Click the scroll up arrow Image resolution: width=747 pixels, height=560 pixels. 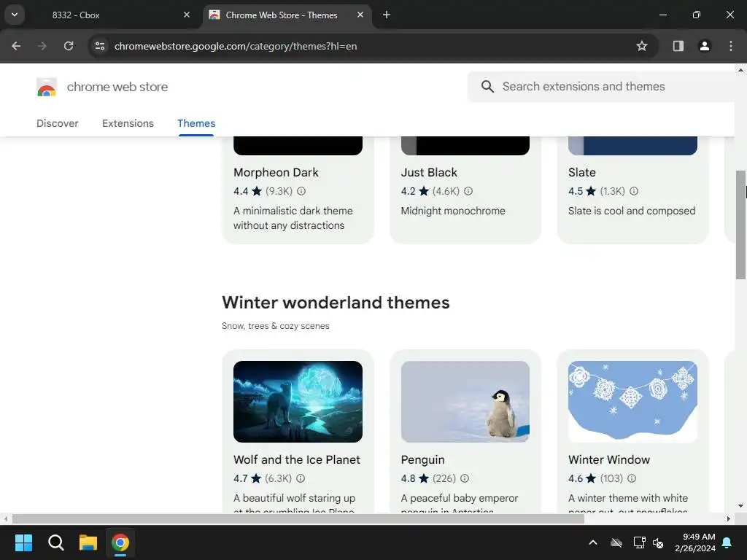pyautogui.click(x=740, y=70)
